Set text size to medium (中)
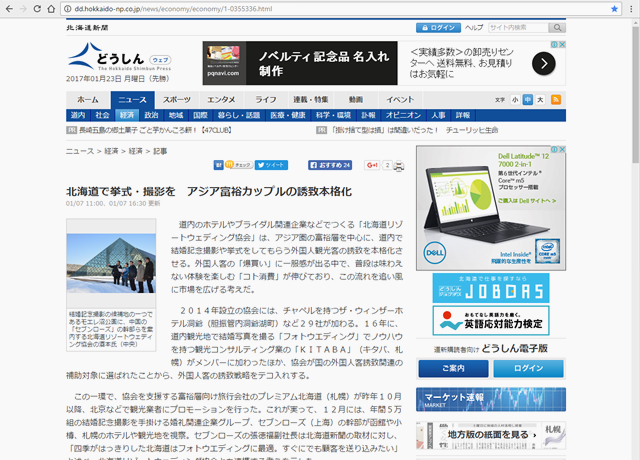The image size is (640, 460). [529, 100]
